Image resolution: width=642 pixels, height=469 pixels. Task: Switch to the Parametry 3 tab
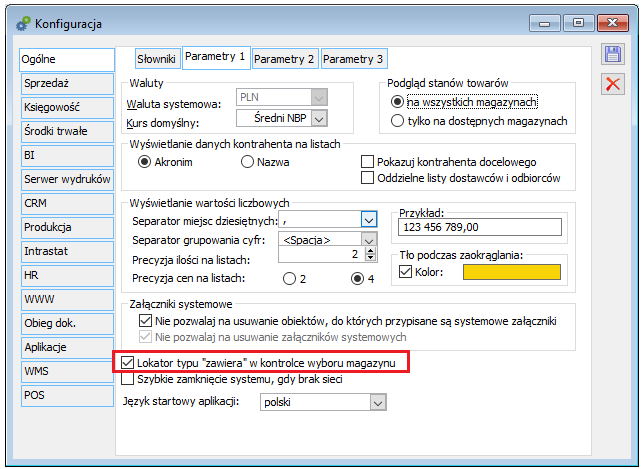354,59
